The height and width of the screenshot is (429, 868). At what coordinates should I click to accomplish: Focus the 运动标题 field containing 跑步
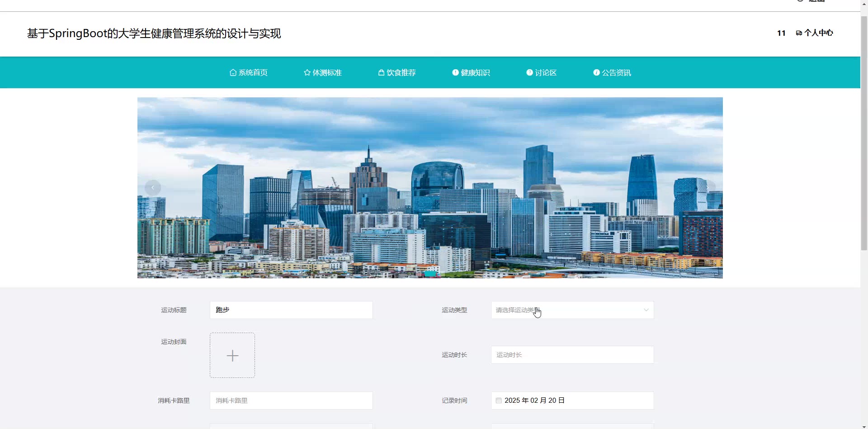click(291, 310)
